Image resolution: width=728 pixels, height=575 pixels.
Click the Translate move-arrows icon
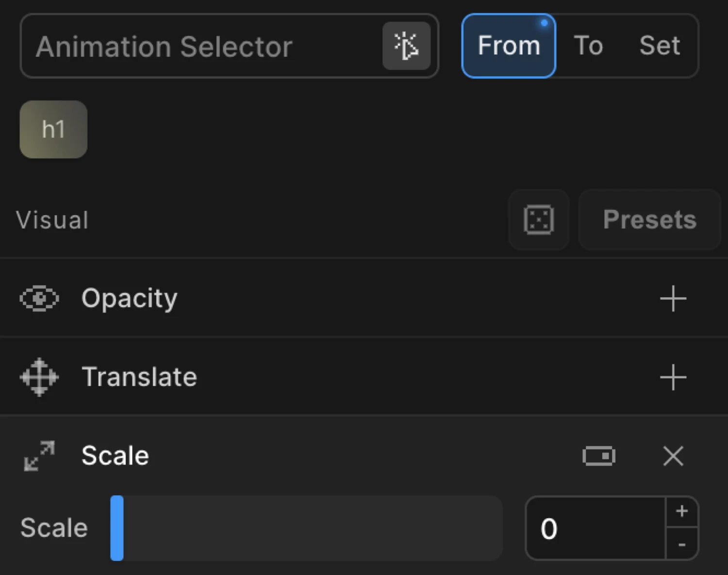39,377
